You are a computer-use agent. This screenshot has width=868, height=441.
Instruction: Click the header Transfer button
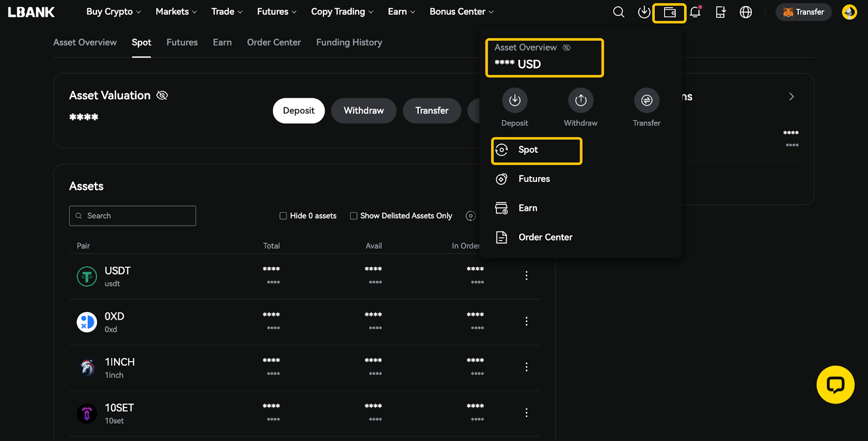(803, 12)
